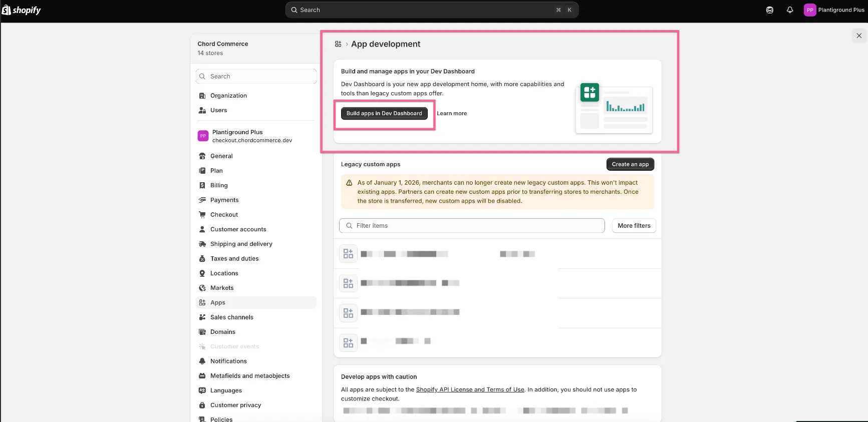
Task: Close the settings panel with X
Action: pos(859,36)
